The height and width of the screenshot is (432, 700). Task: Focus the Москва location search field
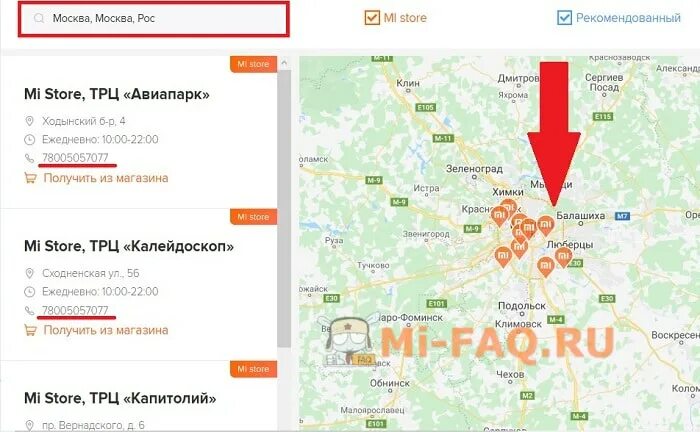pyautogui.click(x=154, y=19)
